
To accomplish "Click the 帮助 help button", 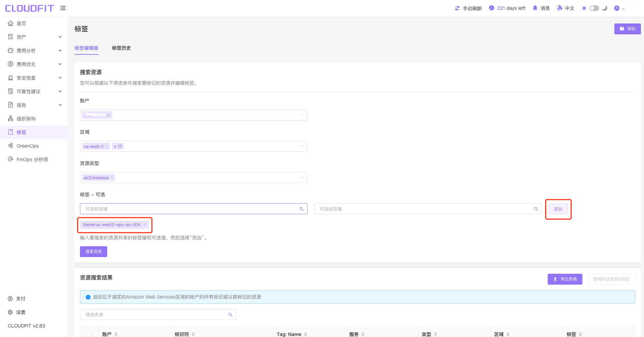I will pyautogui.click(x=627, y=29).
